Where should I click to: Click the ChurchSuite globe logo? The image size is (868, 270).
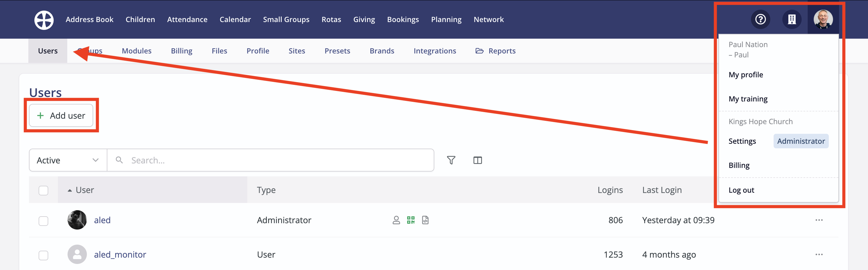pyautogui.click(x=44, y=20)
